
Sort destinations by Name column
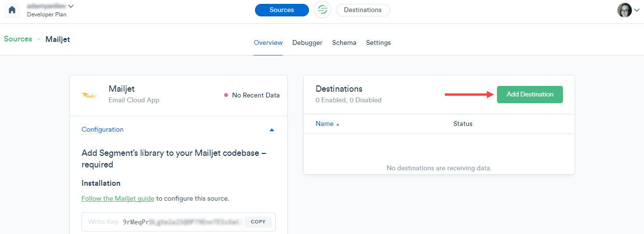tap(327, 124)
